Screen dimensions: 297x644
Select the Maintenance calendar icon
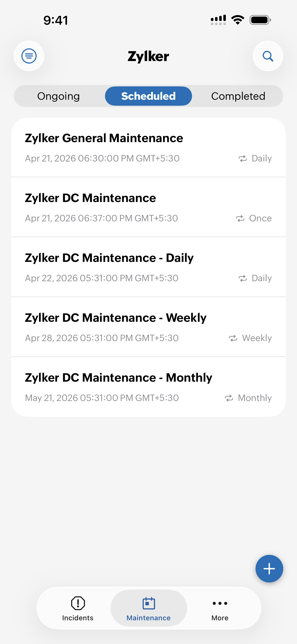[x=149, y=603]
